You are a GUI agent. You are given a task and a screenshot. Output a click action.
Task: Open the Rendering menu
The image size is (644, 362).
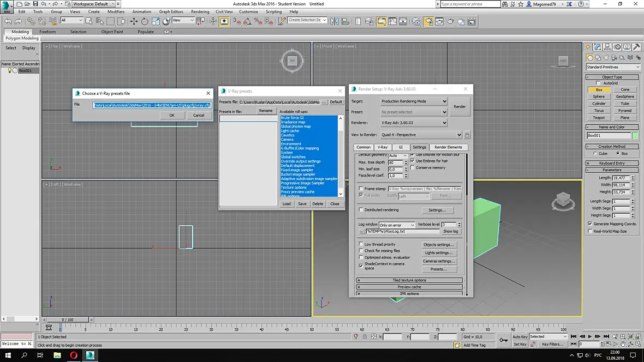[200, 11]
